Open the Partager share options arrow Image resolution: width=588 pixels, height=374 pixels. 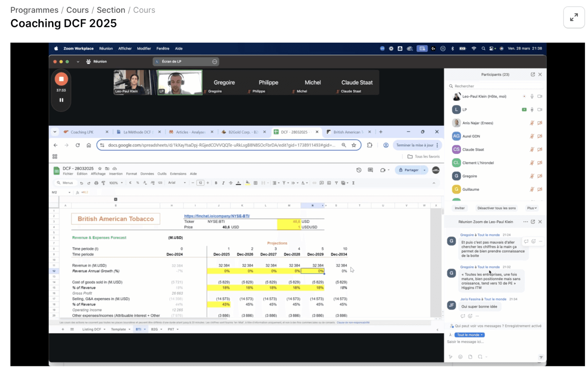(424, 170)
